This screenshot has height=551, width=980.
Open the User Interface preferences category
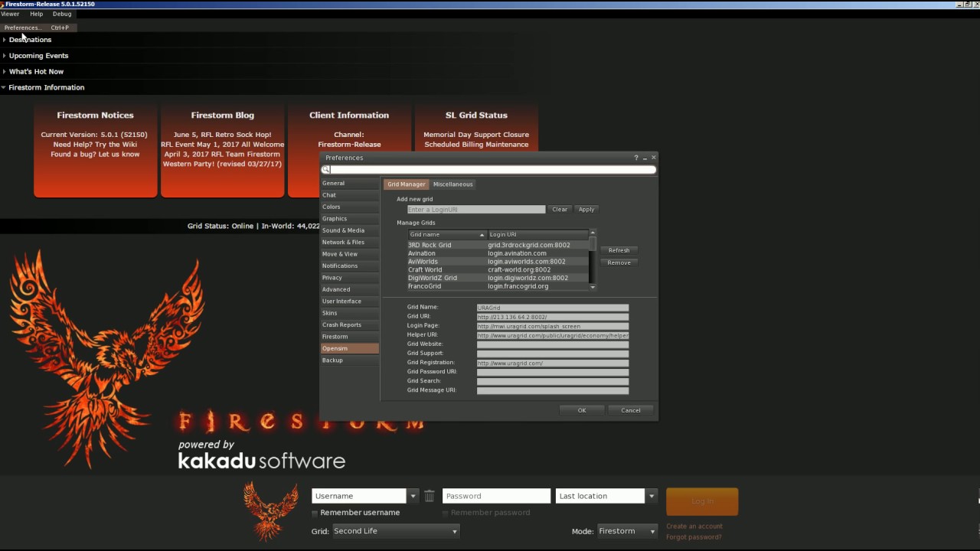click(350, 302)
